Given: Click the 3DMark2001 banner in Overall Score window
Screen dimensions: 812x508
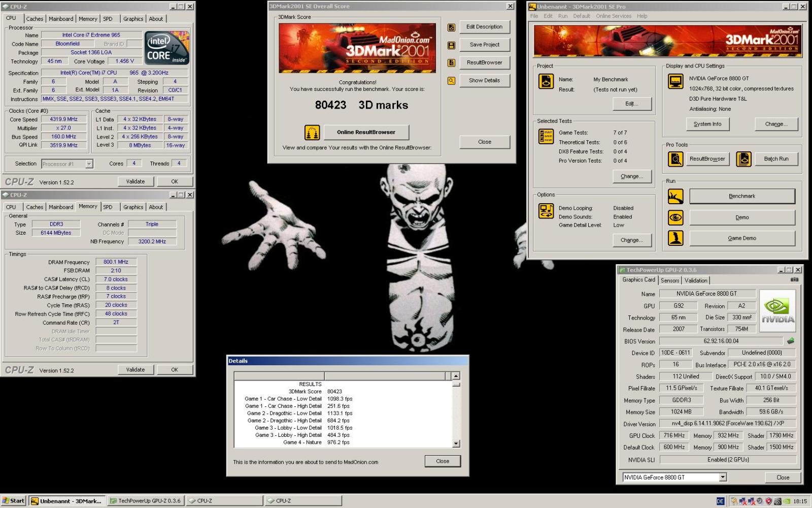Looking at the screenshot, I should 357,48.
